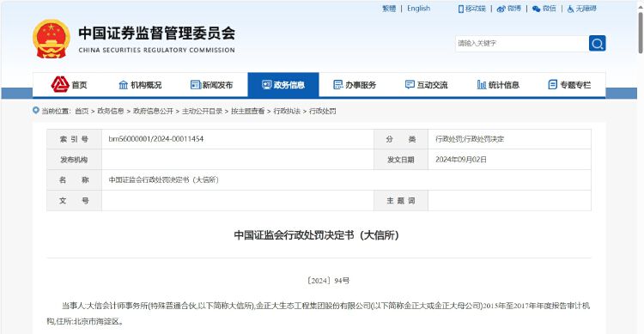Click the keyword search input field
The height and width of the screenshot is (334, 644).
pos(521,43)
